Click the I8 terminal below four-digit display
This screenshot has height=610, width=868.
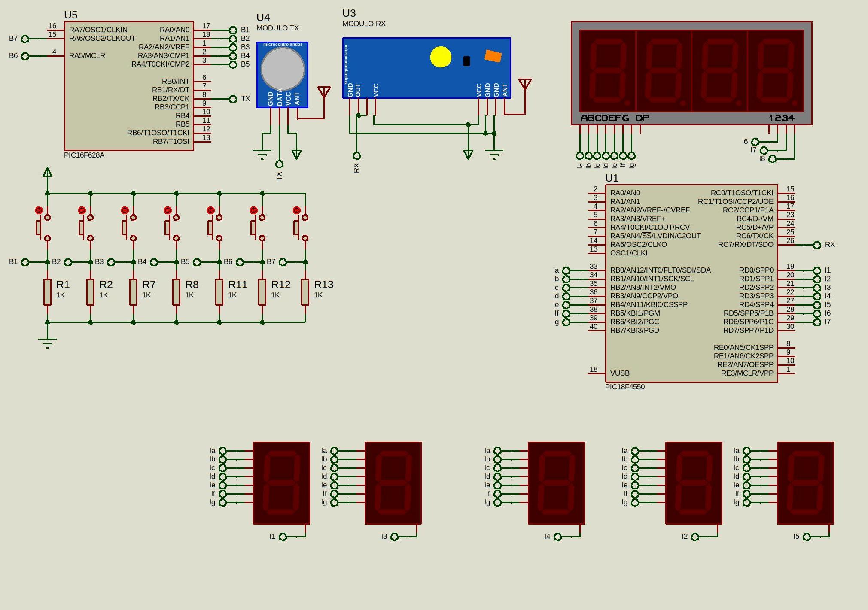772,159
